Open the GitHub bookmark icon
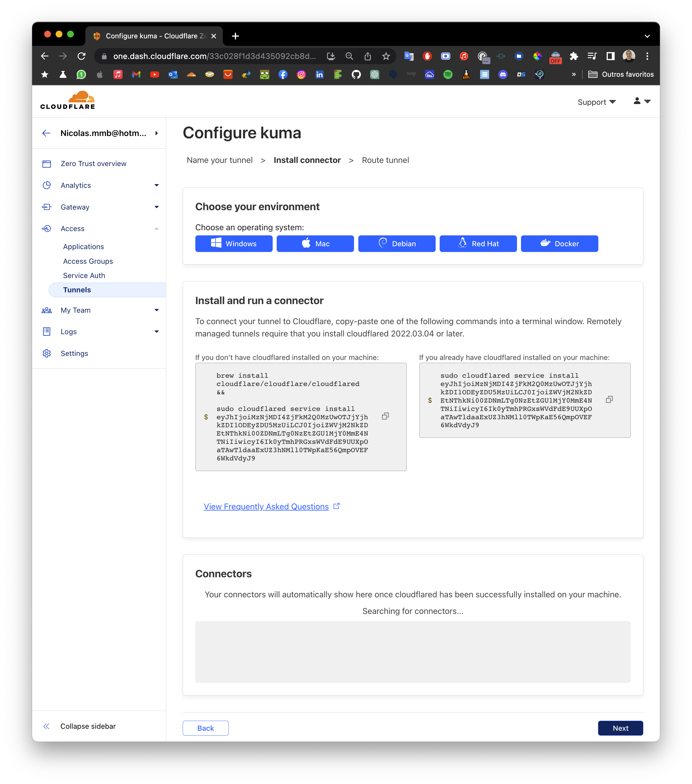This screenshot has width=692, height=784. point(356,74)
